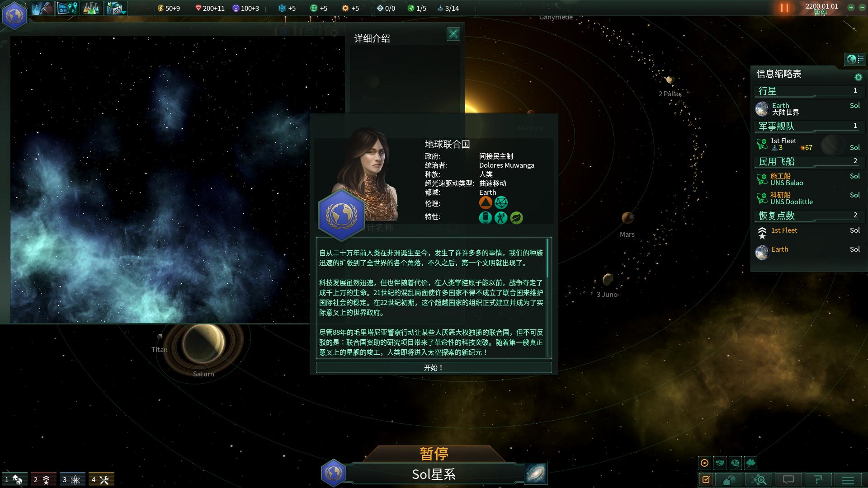Click Earth planet thumbnail in sidebar
This screenshot has width=868, height=488.
763,108
